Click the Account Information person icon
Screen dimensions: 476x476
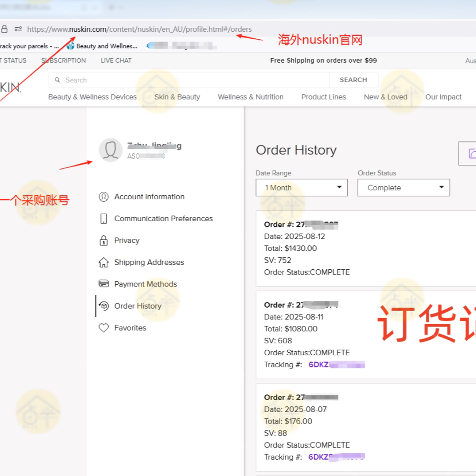pyautogui.click(x=104, y=197)
